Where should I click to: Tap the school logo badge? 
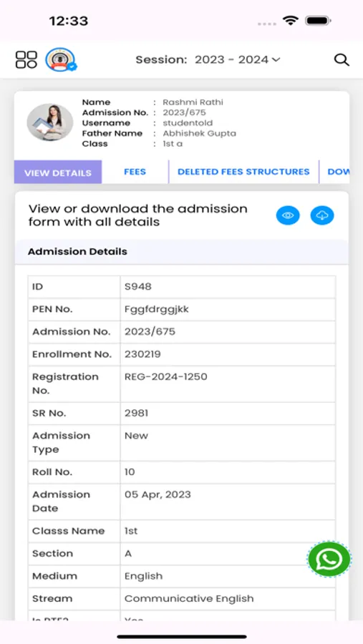[61, 59]
